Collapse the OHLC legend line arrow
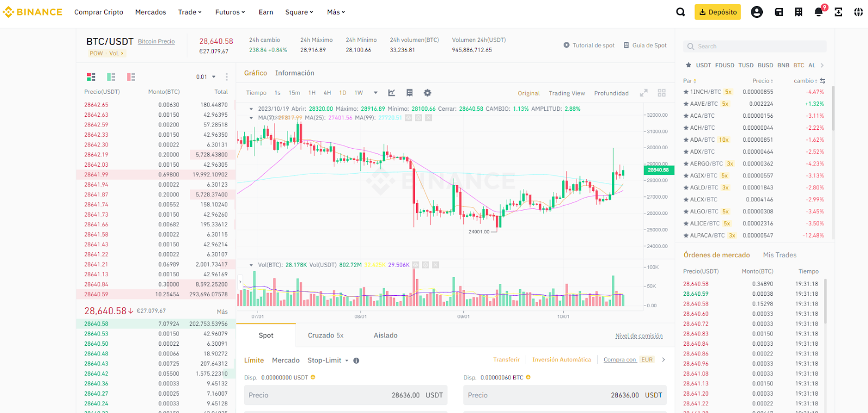Image resolution: width=868 pixels, height=413 pixels. tap(251, 109)
